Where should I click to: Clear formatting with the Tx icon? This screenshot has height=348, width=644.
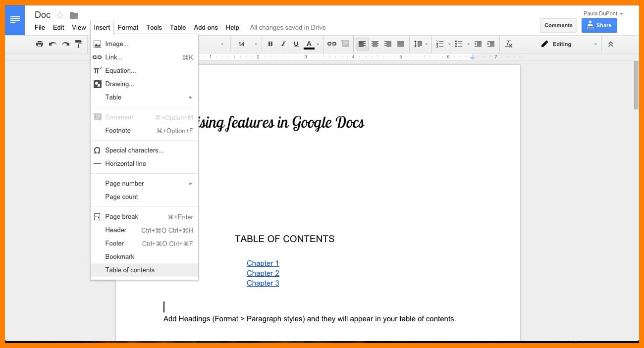(509, 44)
